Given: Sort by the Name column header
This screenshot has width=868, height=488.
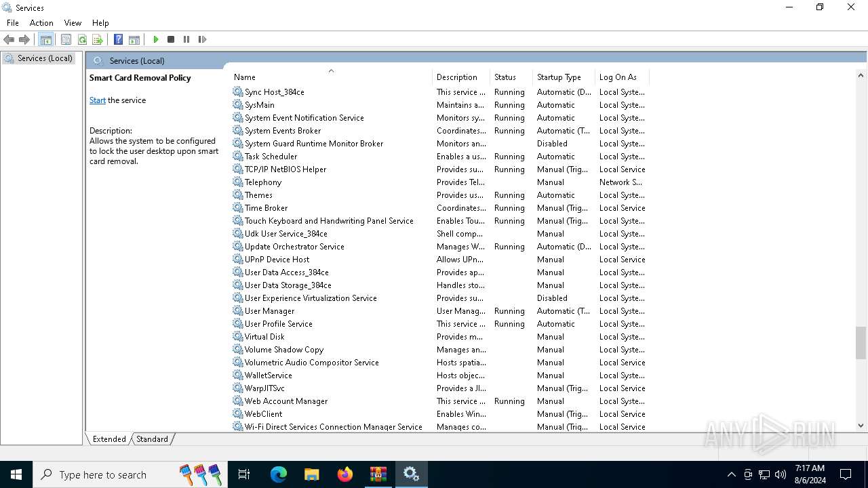Looking at the screenshot, I should [x=331, y=77].
